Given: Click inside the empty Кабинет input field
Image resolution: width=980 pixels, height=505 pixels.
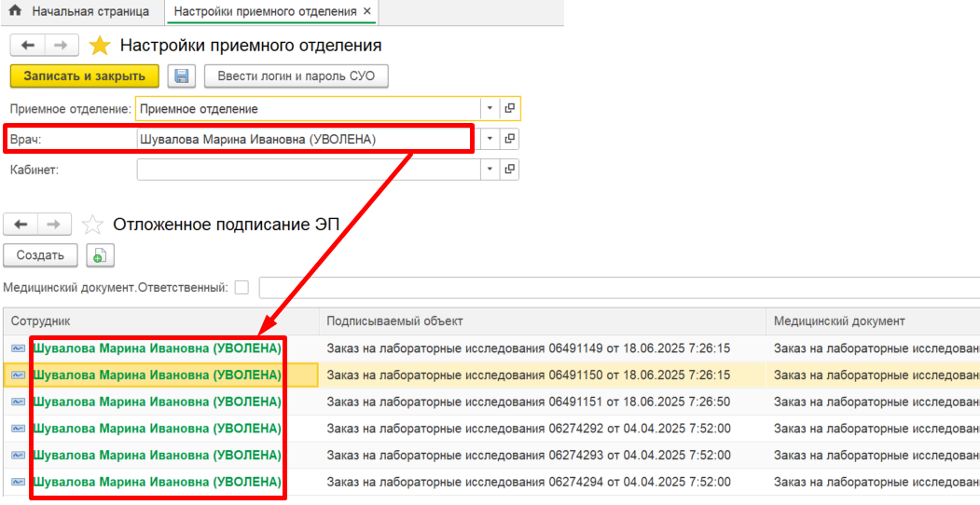Looking at the screenshot, I should click(x=308, y=170).
